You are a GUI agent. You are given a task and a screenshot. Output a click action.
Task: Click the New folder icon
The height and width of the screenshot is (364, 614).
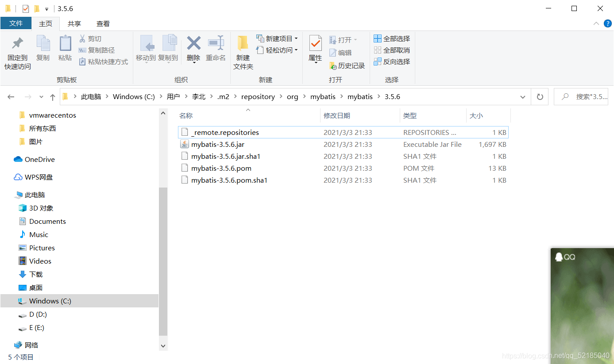(243, 43)
